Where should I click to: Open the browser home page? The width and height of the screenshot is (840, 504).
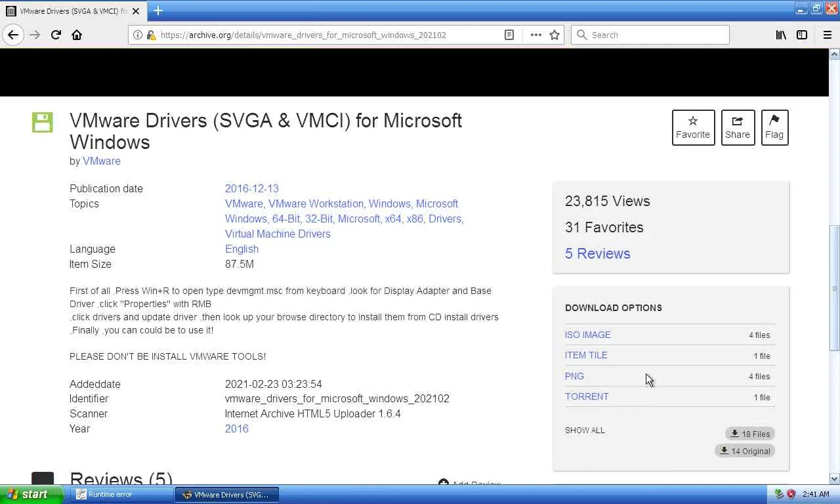77,35
